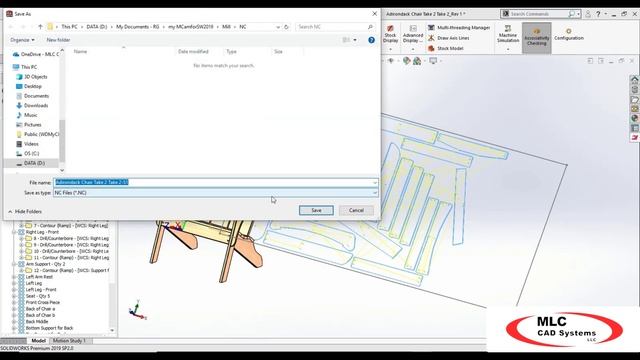Click the Cancel button
This screenshot has height=360, width=640.
point(356,210)
